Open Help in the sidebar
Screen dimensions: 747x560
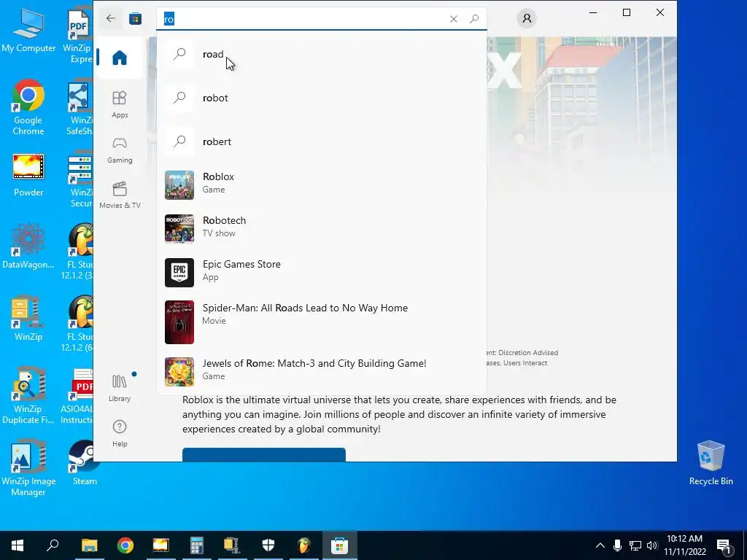[120, 433]
